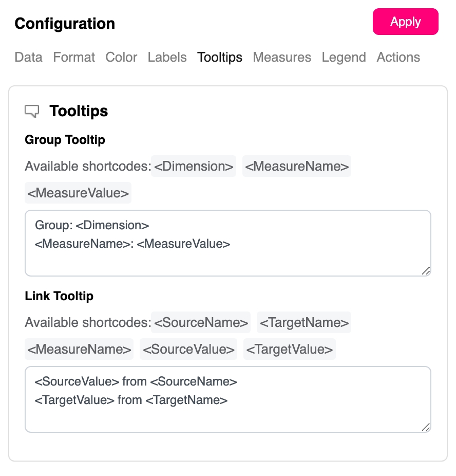
Task: Click the SourceName shortcode chip
Action: click(x=201, y=322)
